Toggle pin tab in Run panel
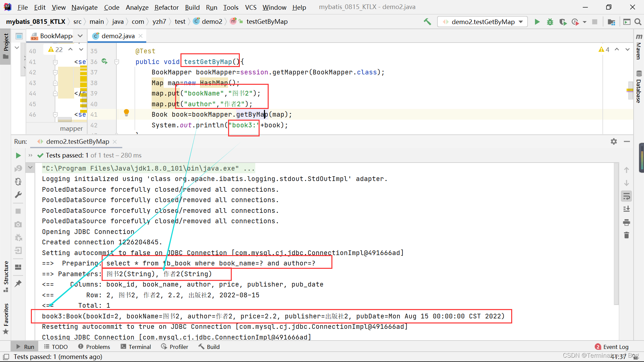 tap(18, 283)
